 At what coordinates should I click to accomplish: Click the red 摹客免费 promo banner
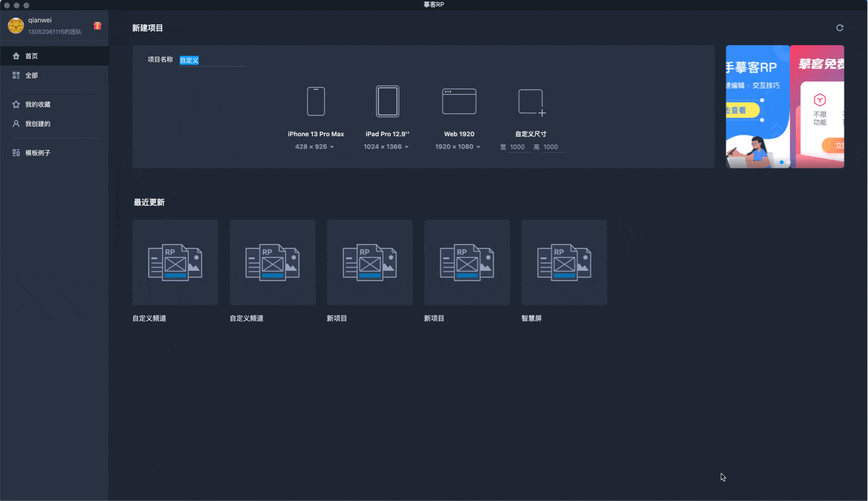(817, 106)
